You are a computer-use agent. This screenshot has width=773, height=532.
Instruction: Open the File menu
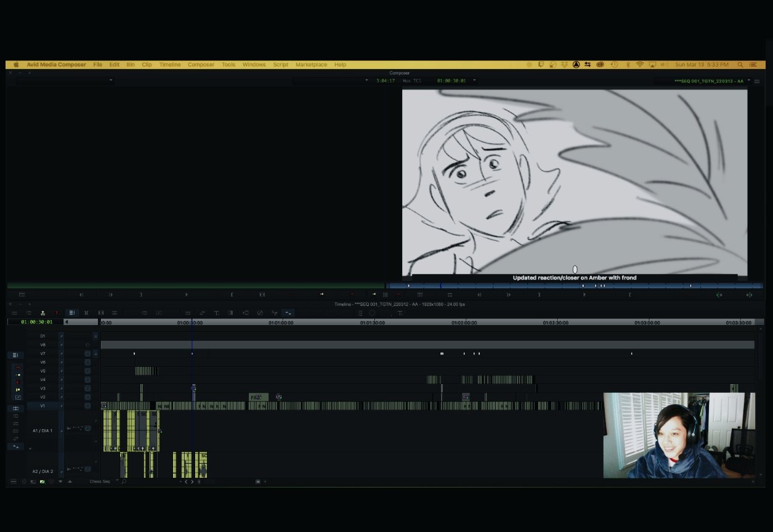coord(98,65)
